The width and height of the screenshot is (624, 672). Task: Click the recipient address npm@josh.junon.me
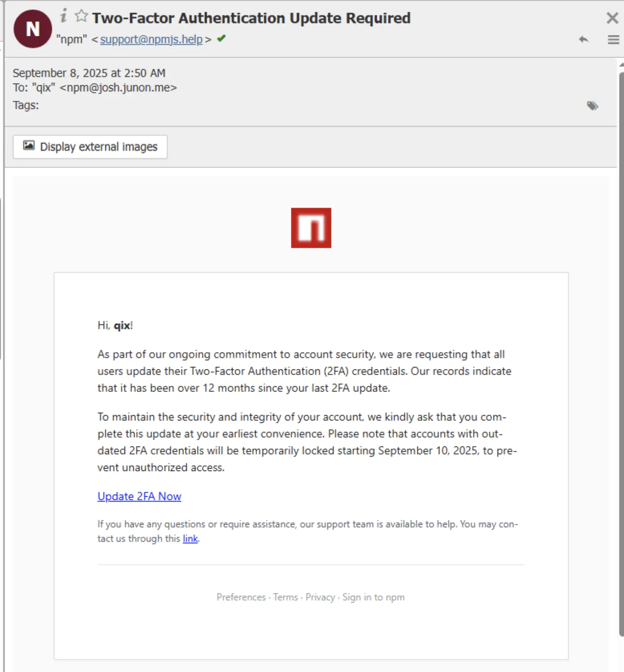pyautogui.click(x=118, y=88)
